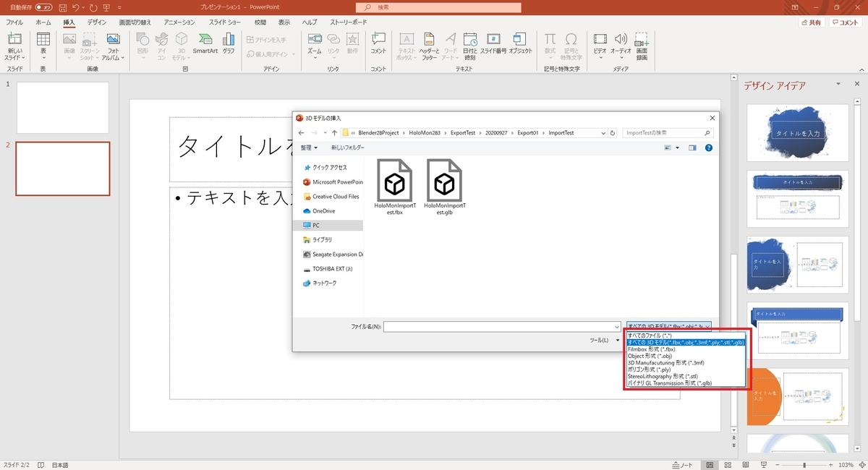Click the ImportTestの検索 search field
The image size is (868, 470).
(667, 133)
